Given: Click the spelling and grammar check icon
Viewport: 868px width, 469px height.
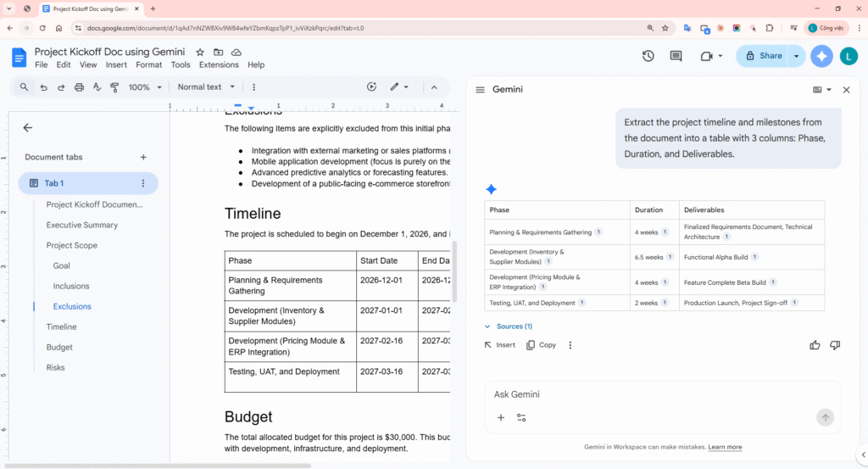Looking at the screenshot, I should (x=97, y=87).
